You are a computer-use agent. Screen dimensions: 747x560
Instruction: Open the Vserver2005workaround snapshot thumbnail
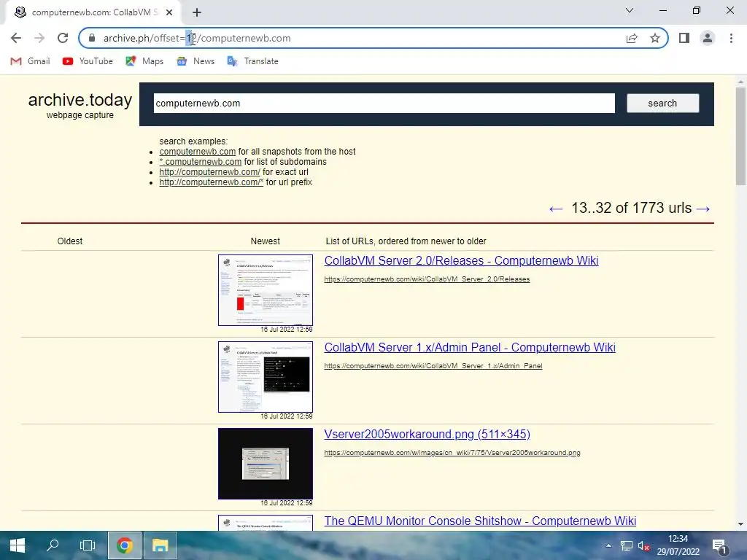[266, 463]
